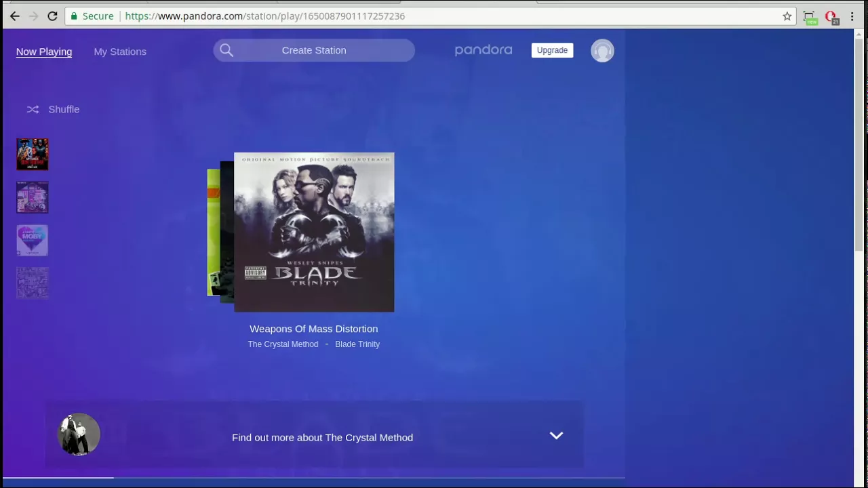Click the browser forward arrow
The image size is (868, 488).
pos(33,16)
